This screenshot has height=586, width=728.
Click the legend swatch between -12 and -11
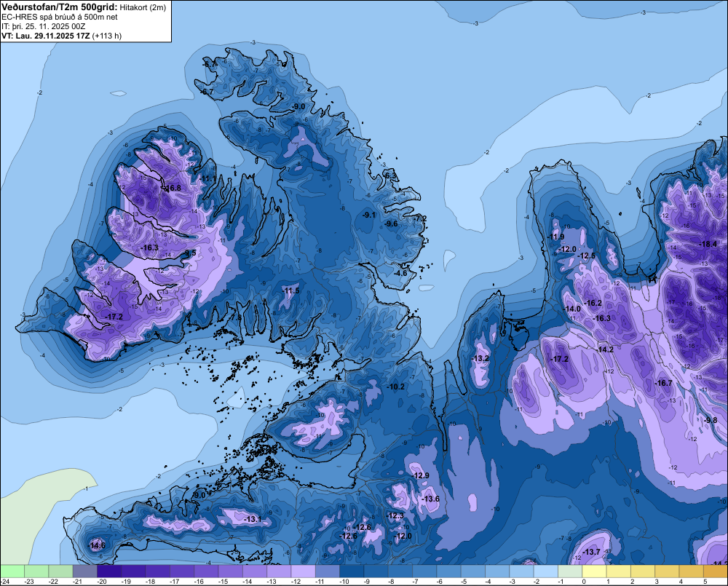303,571
